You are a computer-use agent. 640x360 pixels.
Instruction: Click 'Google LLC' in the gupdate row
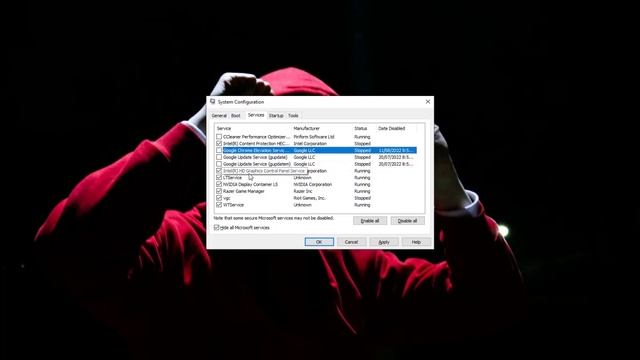tap(304, 157)
